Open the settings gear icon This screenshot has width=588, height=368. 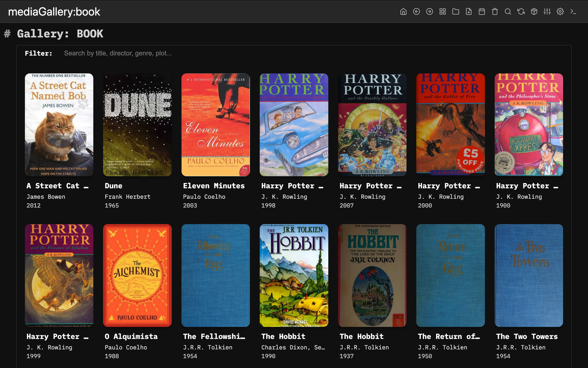click(560, 12)
